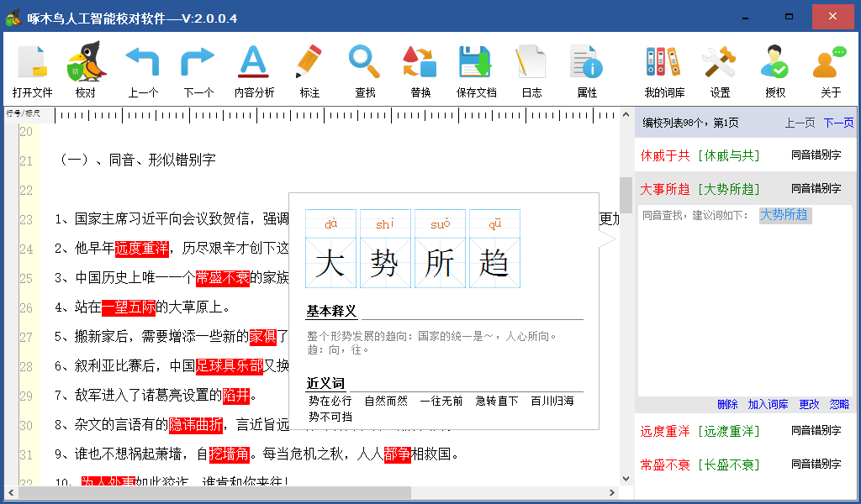This screenshot has height=504, width=861.
Task: Apply correction via the 更改 link
Action: point(810,406)
